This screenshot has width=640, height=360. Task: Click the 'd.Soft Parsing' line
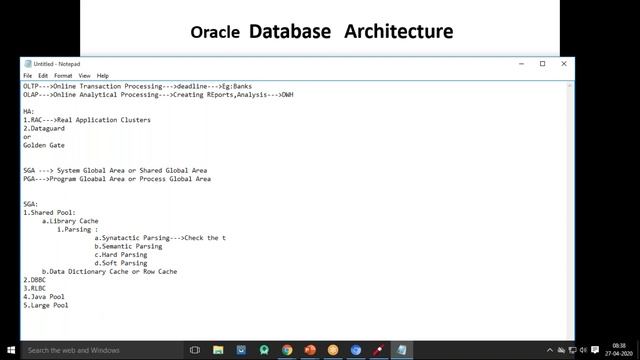point(121,263)
